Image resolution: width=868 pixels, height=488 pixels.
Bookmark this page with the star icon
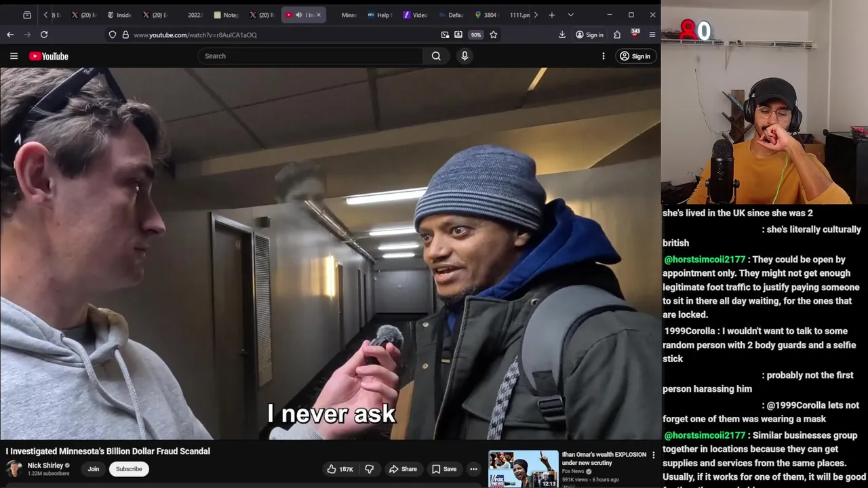(x=494, y=35)
